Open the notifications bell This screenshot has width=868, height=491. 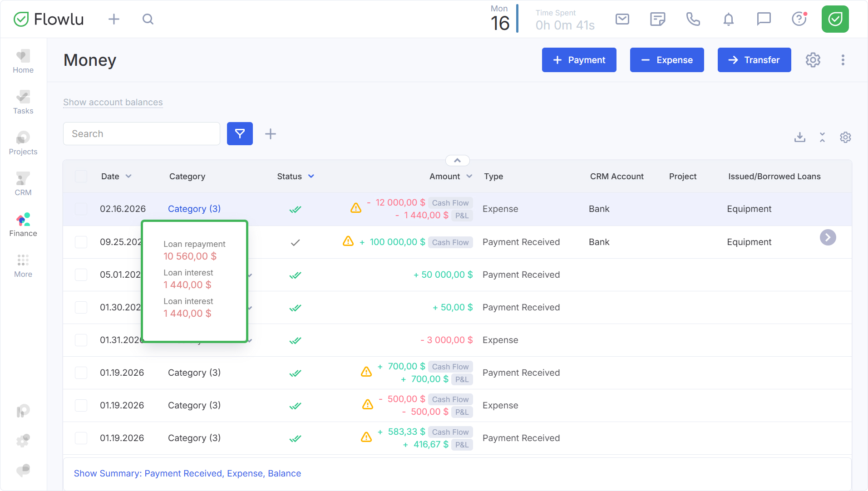tap(728, 19)
